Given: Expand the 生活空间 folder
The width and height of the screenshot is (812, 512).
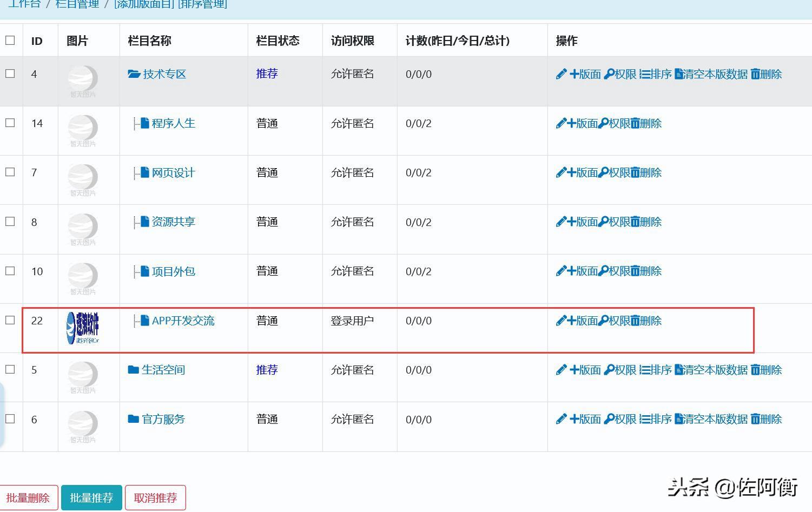Looking at the screenshot, I should point(134,370).
